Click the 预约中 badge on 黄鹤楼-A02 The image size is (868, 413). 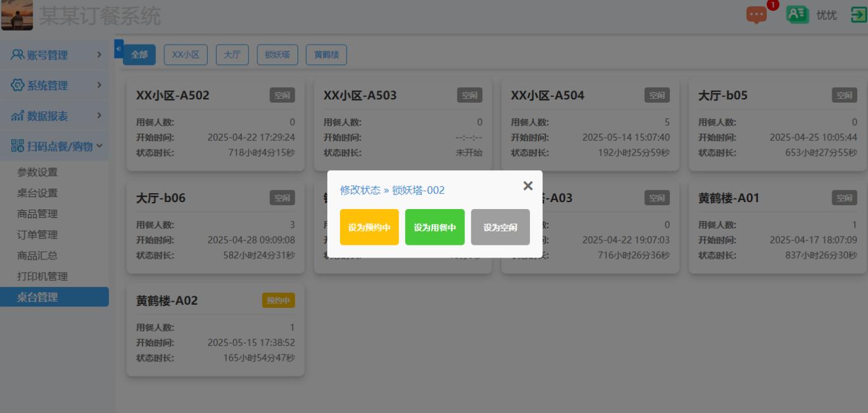[x=278, y=300]
